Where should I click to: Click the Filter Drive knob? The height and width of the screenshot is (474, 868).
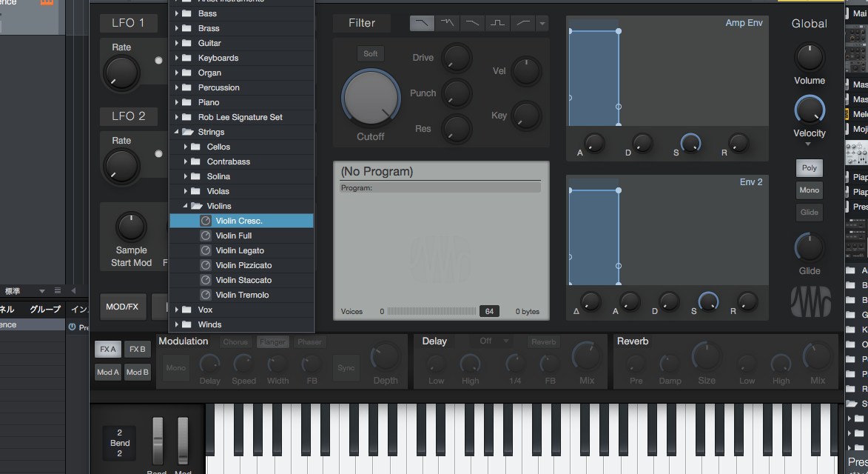pos(457,58)
